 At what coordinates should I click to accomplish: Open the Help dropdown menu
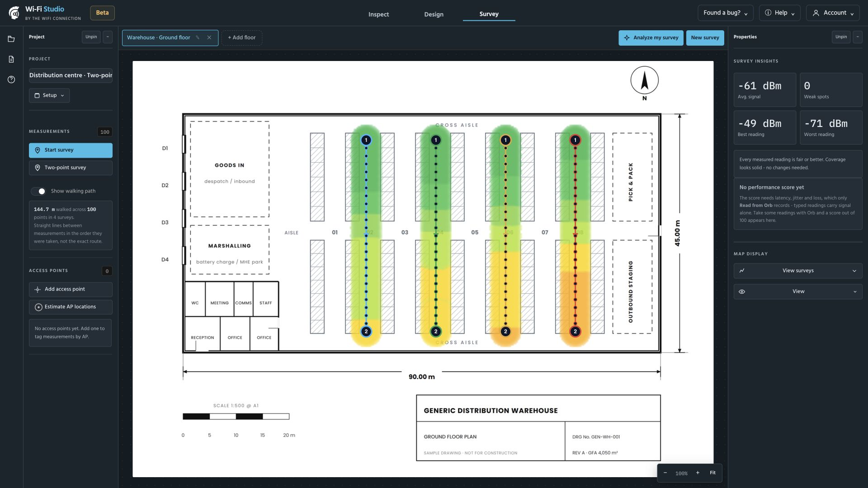tap(779, 13)
